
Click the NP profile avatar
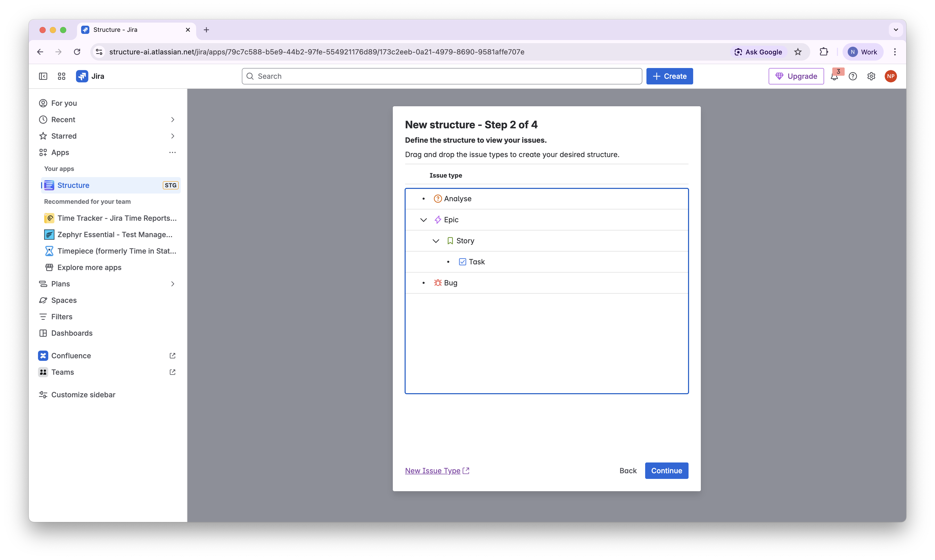tap(891, 76)
